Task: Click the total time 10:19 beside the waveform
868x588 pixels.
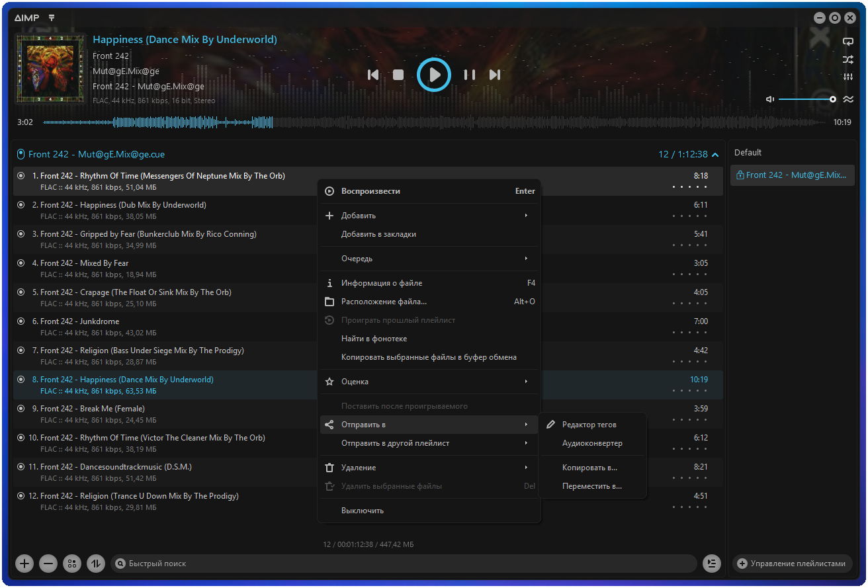Action: [x=842, y=122]
